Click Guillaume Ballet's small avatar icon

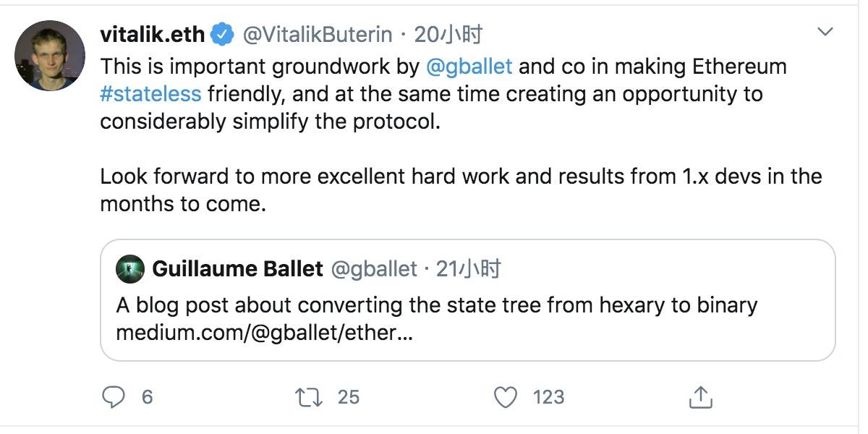129,269
